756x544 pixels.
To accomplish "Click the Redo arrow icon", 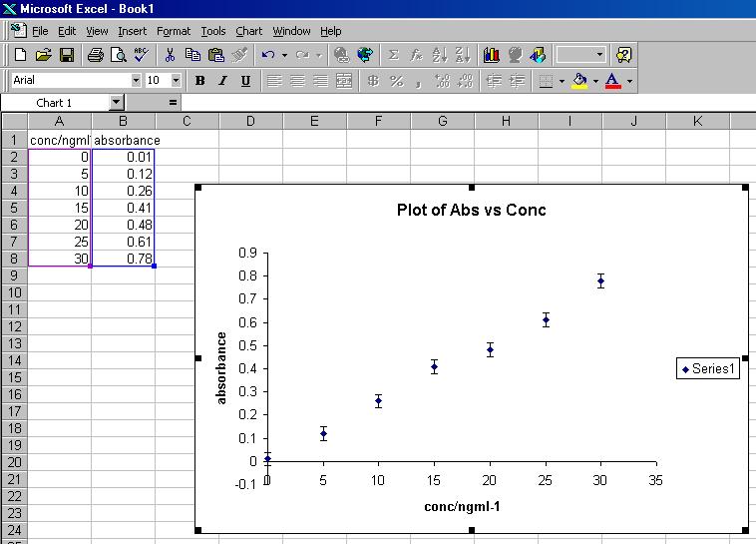I will (x=303, y=55).
